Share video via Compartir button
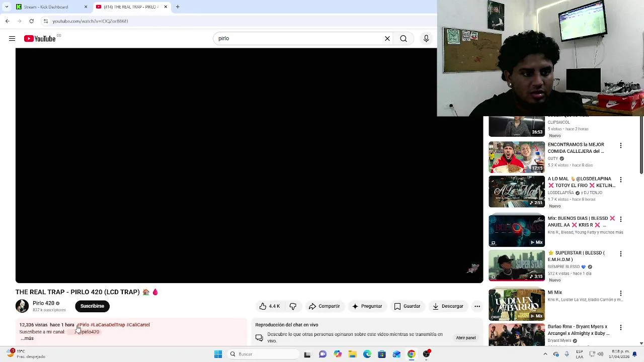The height and width of the screenshot is (362, 644). click(x=324, y=306)
